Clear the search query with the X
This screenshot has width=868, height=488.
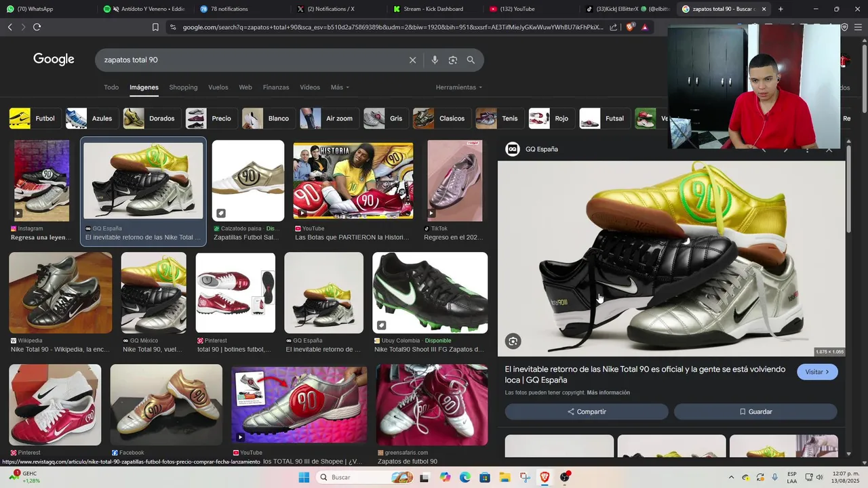(412, 60)
